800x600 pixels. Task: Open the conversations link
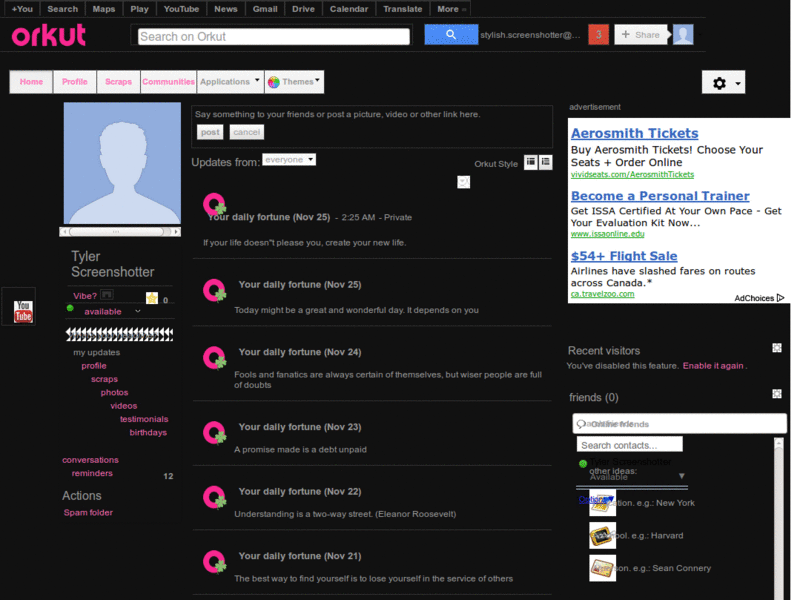[x=90, y=460]
